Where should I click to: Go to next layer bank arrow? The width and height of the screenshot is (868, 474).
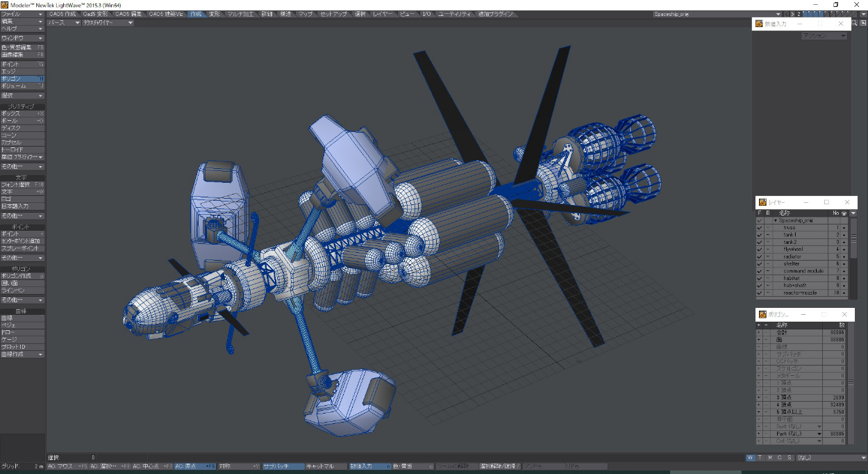click(793, 14)
